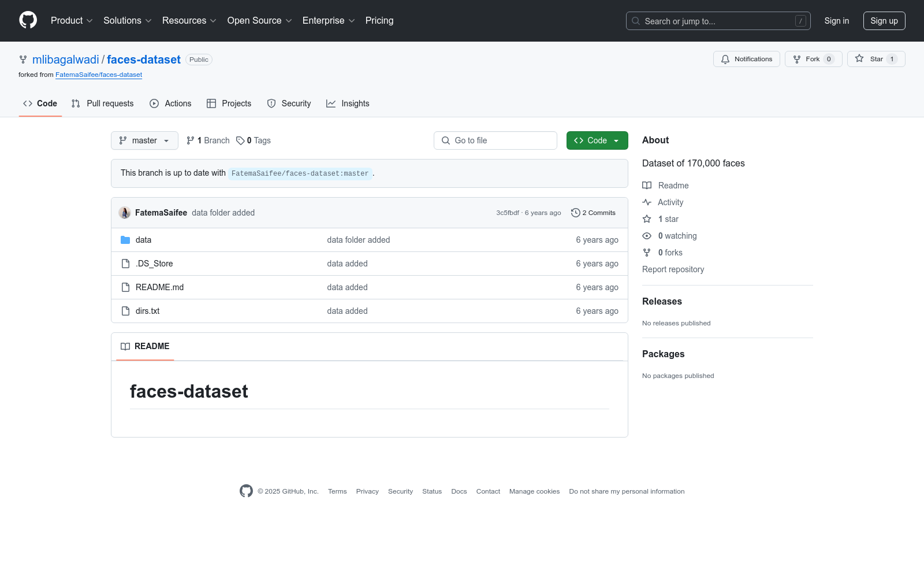
Task: Expand the Solutions menu
Action: pyautogui.click(x=128, y=21)
